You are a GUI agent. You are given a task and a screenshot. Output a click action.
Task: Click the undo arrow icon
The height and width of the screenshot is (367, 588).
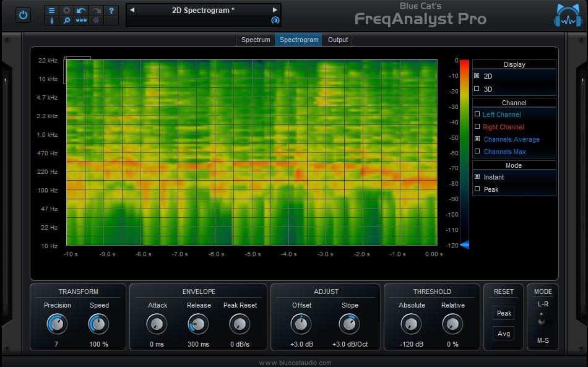[80, 10]
